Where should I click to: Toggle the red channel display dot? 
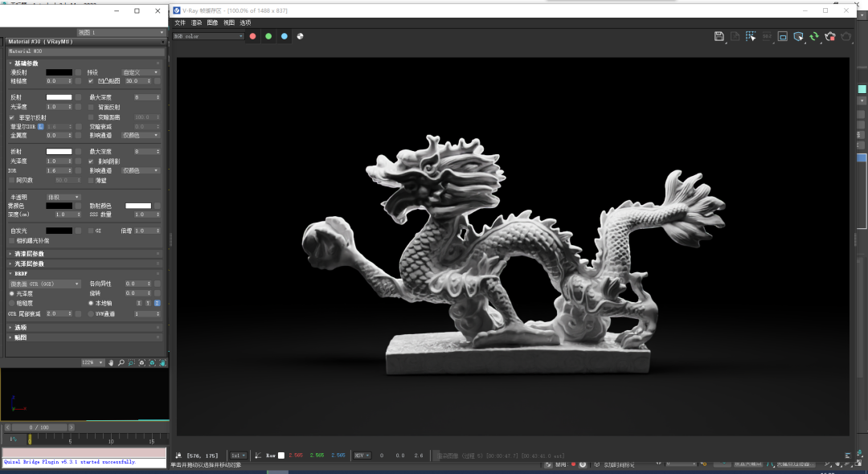252,35
